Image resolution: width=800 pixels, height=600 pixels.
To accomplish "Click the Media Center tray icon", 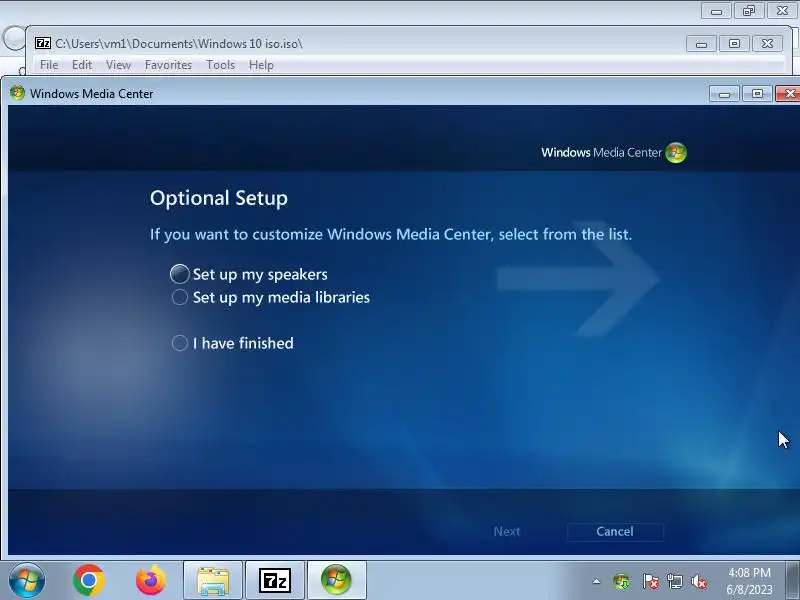I will (621, 581).
